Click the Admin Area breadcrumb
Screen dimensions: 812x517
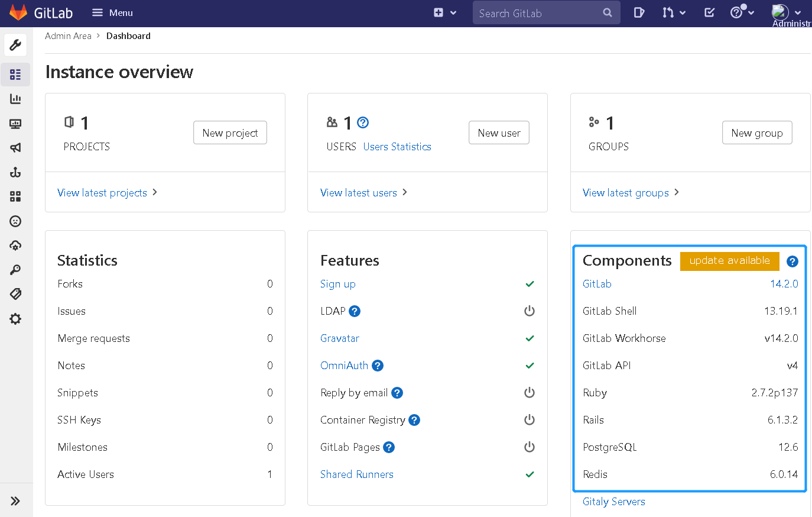coord(68,36)
